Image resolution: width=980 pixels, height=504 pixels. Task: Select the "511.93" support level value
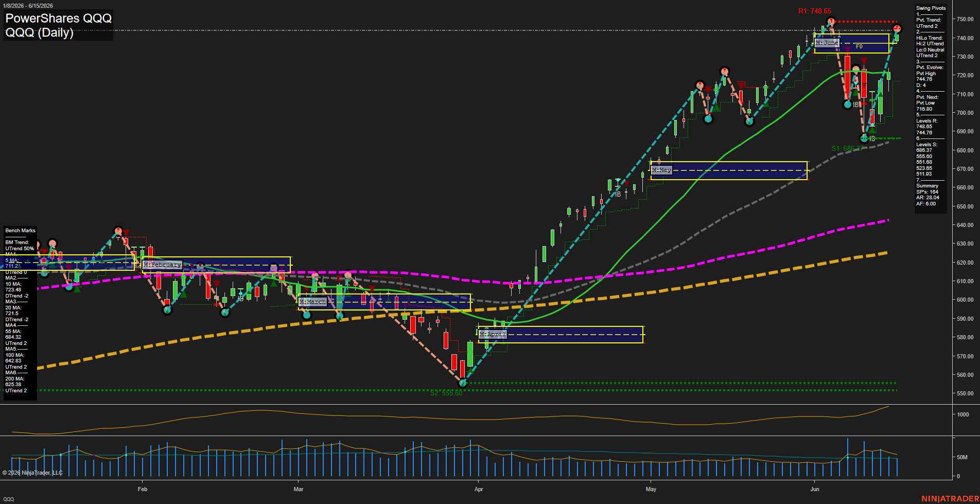pyautogui.click(x=924, y=174)
